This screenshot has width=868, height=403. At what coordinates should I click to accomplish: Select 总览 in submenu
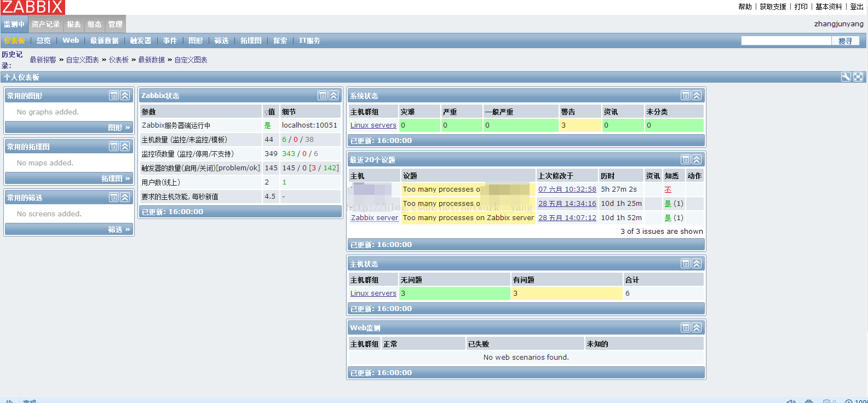tap(44, 41)
